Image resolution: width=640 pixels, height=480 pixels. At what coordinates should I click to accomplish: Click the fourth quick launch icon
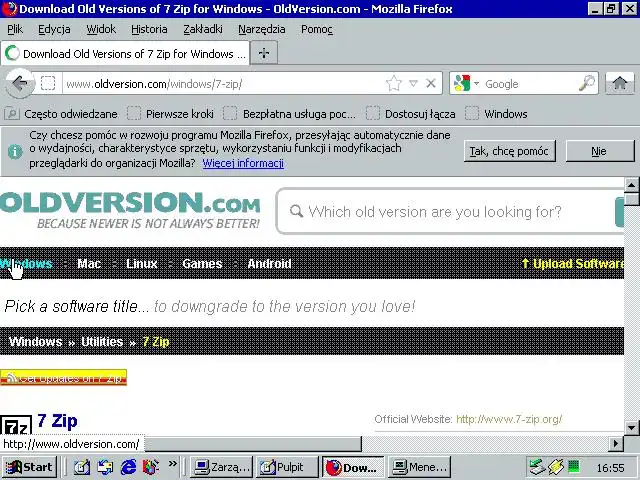151,467
